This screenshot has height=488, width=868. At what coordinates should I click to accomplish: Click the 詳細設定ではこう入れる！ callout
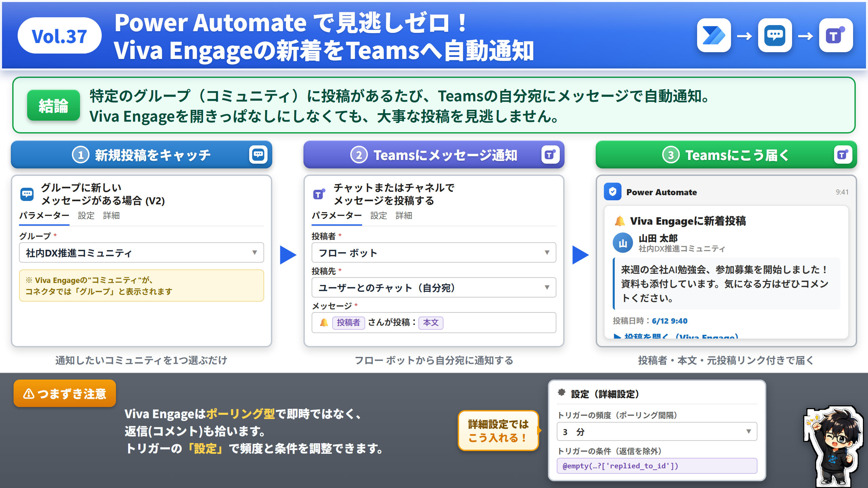tap(498, 431)
